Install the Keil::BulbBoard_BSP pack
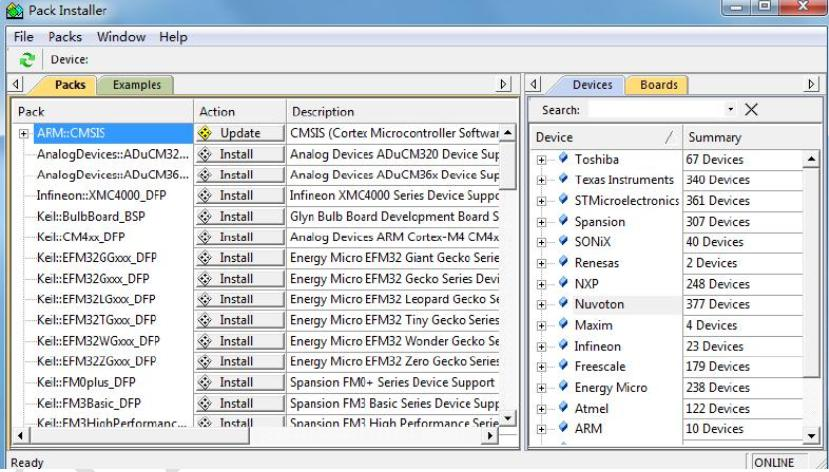This screenshot has width=829, height=472. pyautogui.click(x=240, y=217)
